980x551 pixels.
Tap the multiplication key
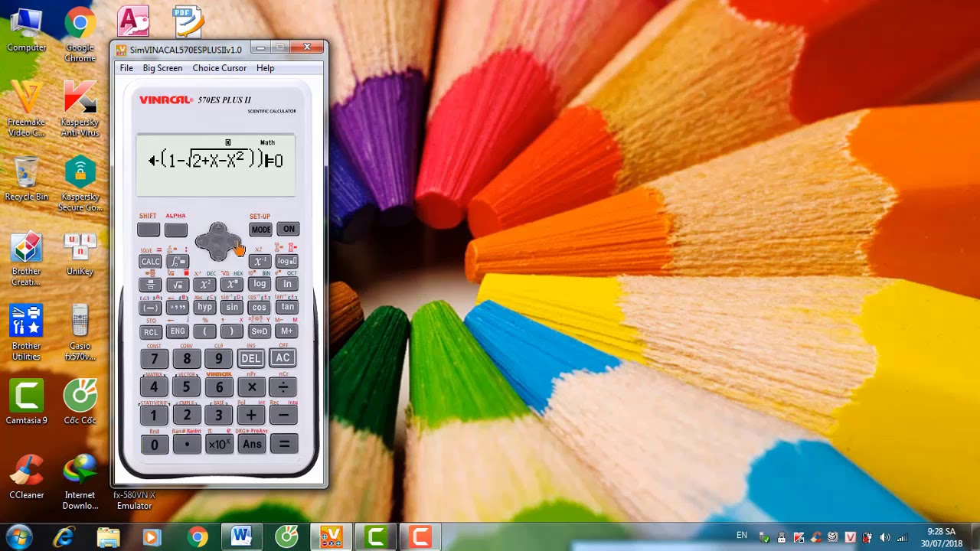[x=252, y=386]
